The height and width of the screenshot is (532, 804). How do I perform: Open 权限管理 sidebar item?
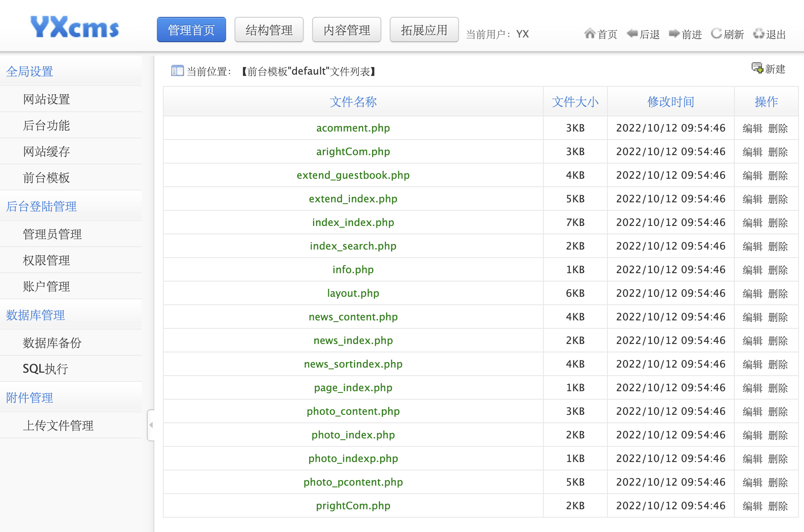[46, 261]
